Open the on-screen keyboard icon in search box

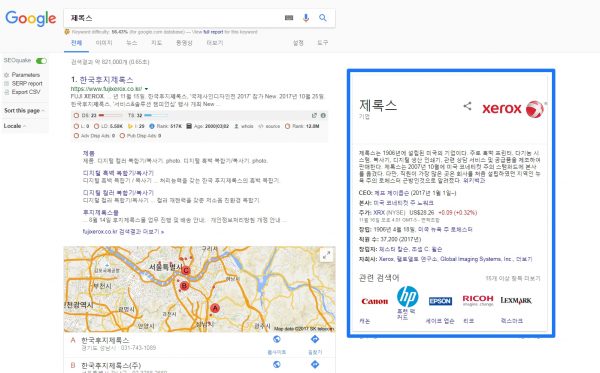(289, 18)
